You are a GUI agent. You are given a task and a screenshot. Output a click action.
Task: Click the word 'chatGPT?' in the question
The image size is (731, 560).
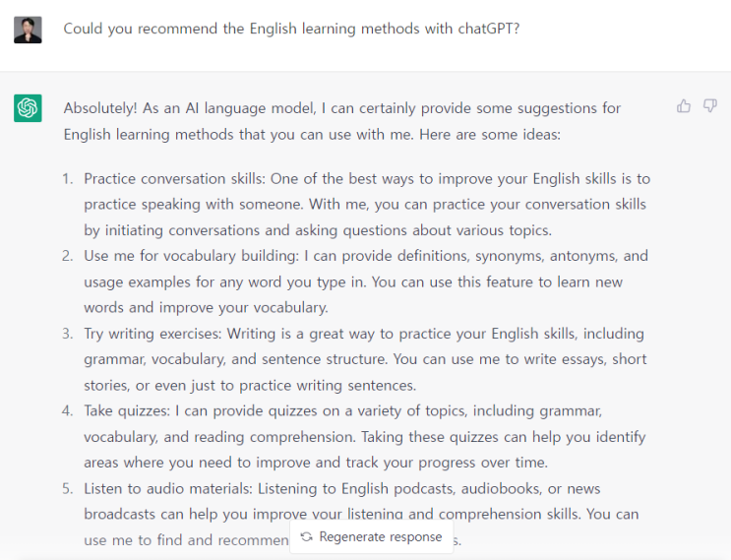click(x=489, y=29)
